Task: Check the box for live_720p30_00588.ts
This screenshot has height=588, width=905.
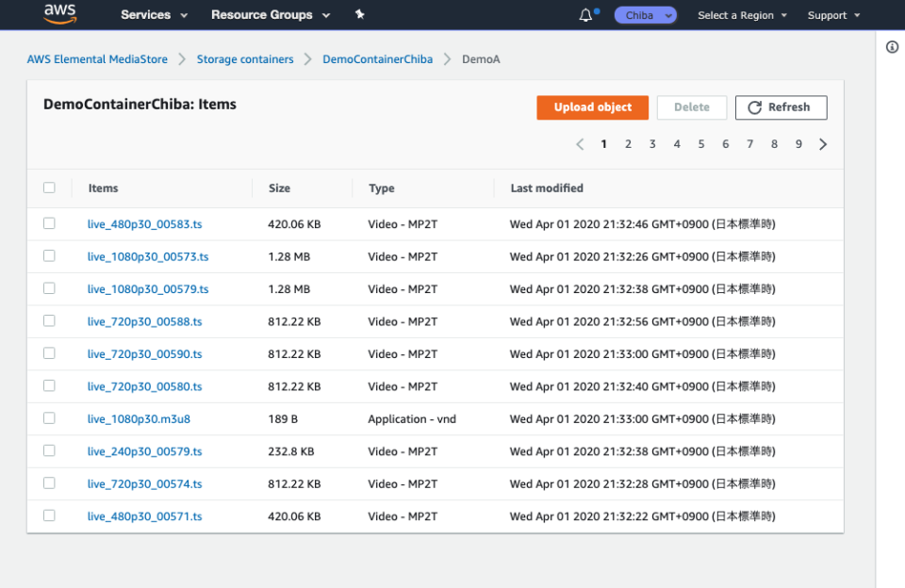Action: 49,320
